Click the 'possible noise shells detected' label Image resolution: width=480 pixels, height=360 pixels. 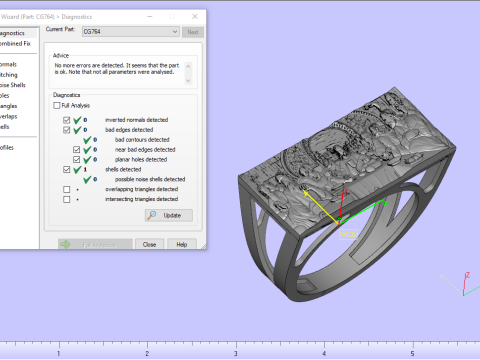coord(150,179)
